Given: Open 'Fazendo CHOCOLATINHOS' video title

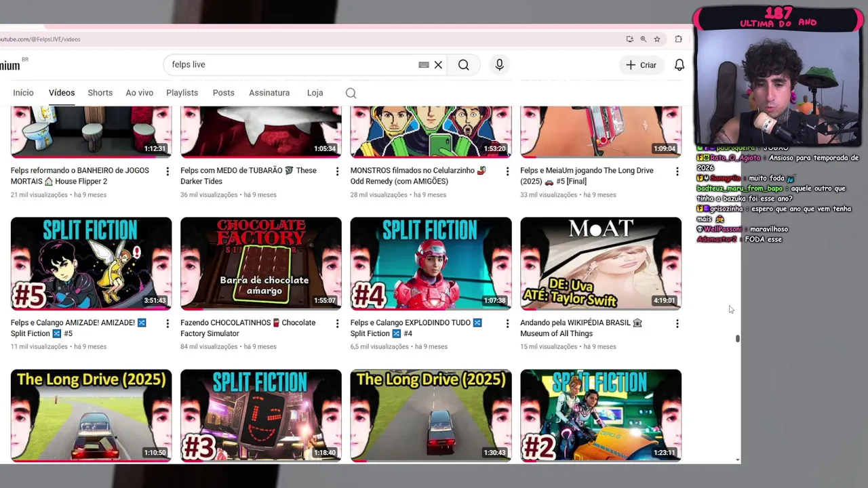Looking at the screenshot, I should [248, 328].
